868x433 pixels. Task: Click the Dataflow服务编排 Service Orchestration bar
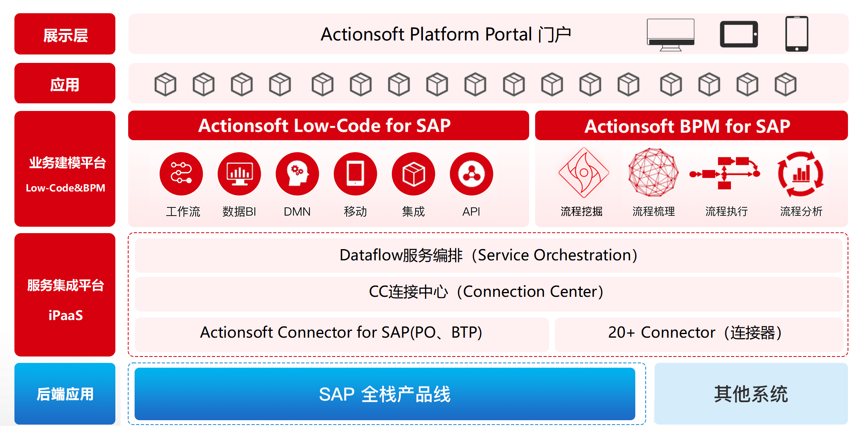tap(489, 255)
